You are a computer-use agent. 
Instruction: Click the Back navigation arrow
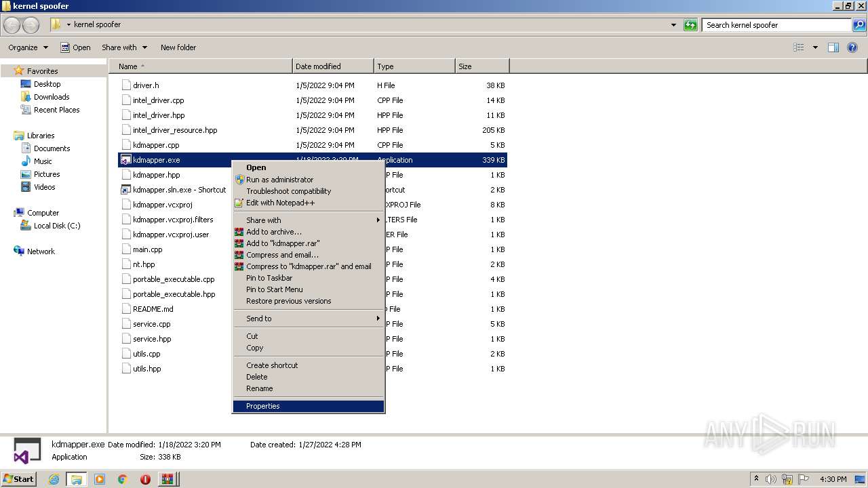12,25
